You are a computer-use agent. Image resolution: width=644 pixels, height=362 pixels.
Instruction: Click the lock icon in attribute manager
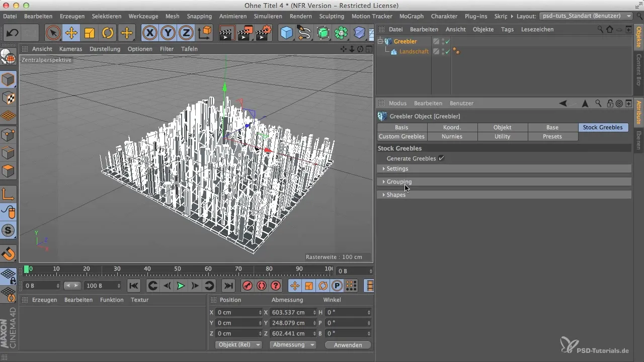point(610,103)
